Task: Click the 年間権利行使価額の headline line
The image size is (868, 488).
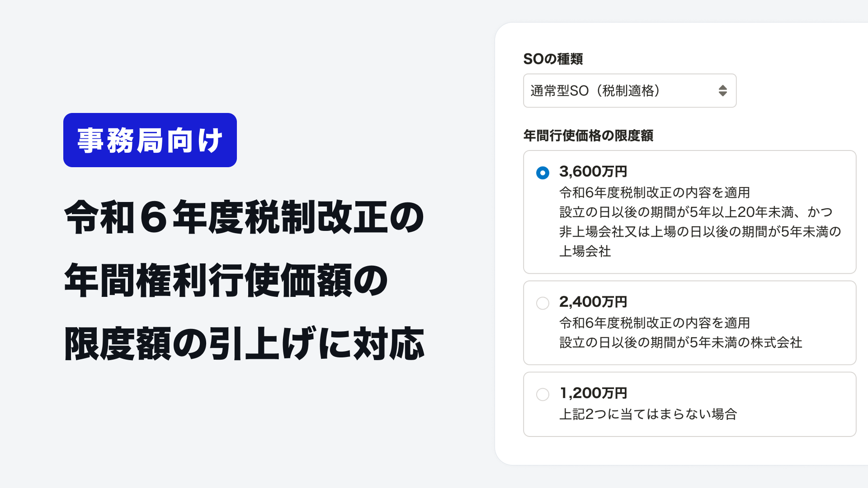Action: tap(226, 281)
